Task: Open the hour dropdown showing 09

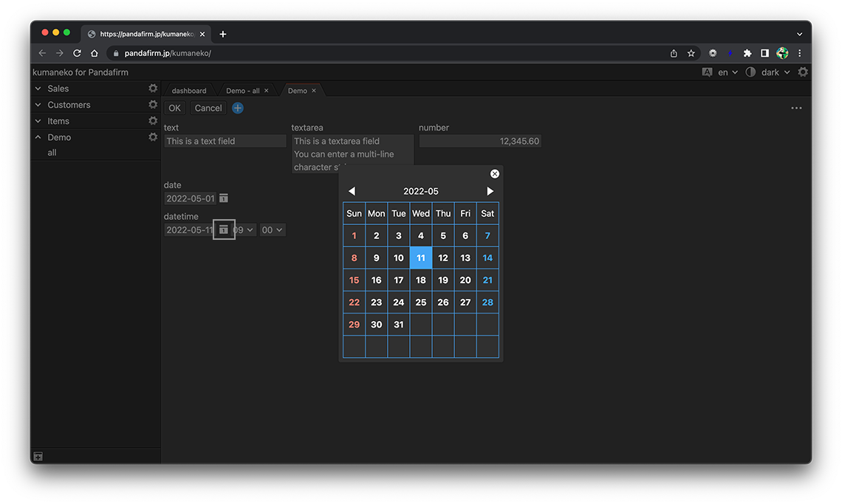Action: point(244,230)
